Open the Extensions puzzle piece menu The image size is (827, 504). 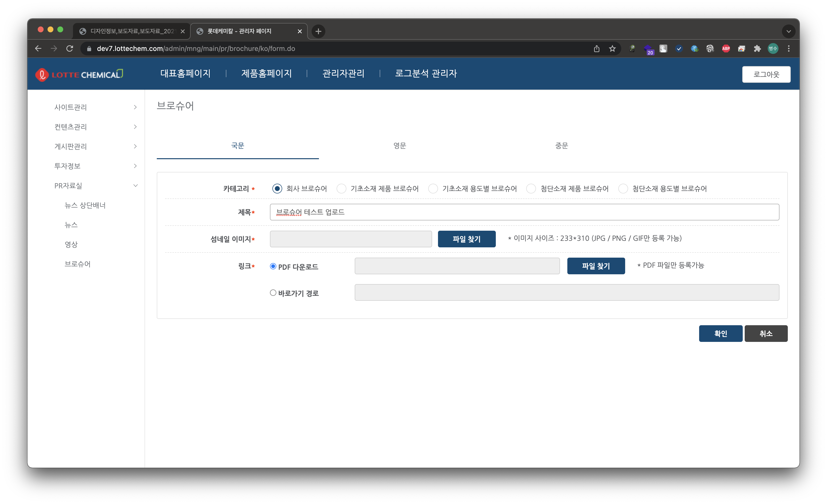[x=757, y=49]
